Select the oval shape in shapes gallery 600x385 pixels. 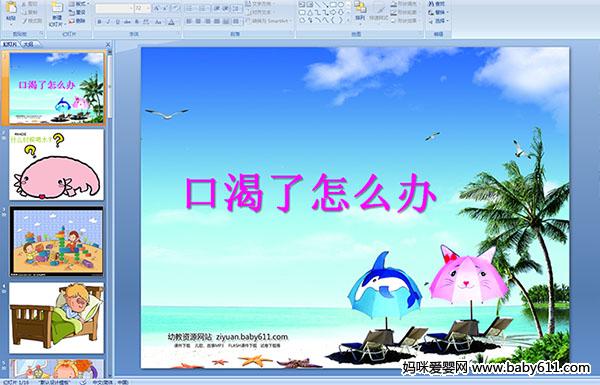[x=341, y=5]
